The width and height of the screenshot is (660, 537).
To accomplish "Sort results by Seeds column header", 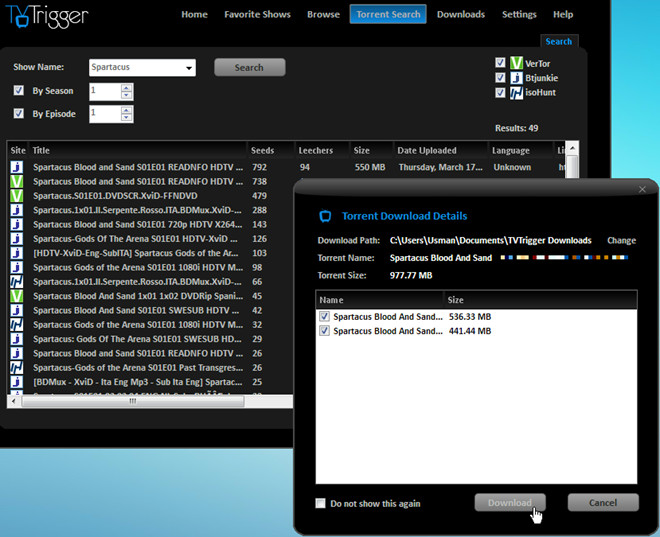I will (270, 150).
